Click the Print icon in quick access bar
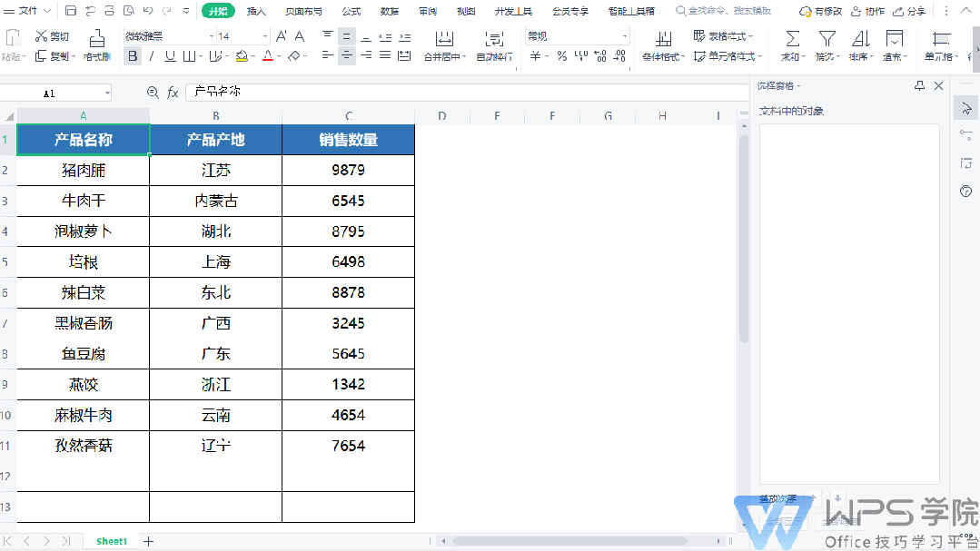 [x=109, y=11]
